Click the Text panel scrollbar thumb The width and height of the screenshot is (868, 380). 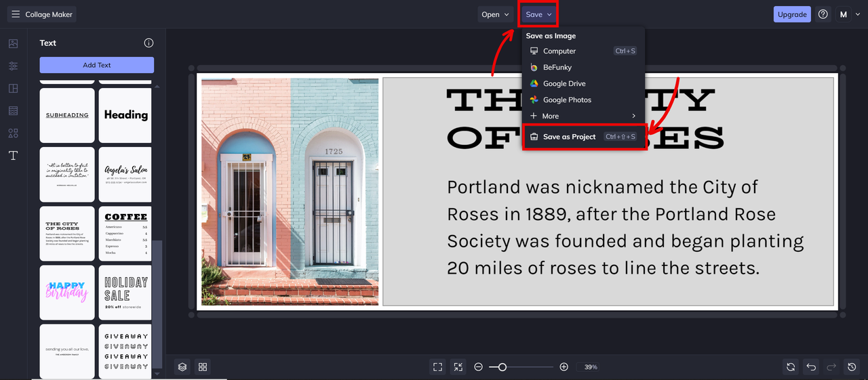pyautogui.click(x=158, y=304)
